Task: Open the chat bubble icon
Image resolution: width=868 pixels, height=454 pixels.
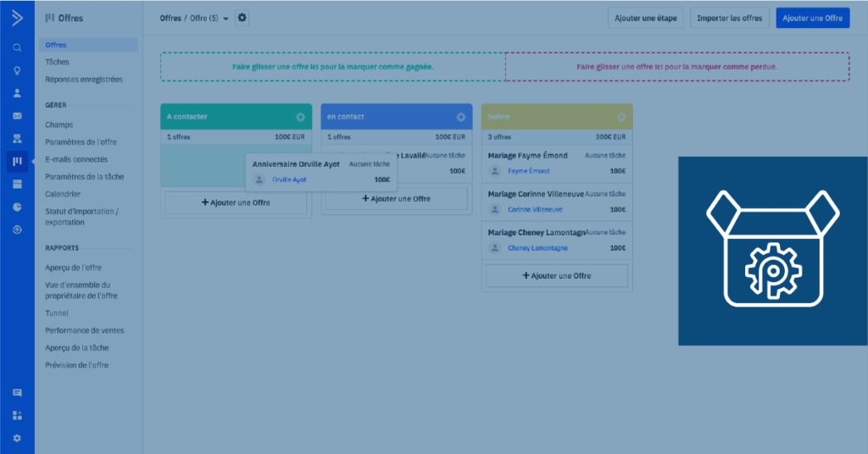Action: [x=17, y=393]
